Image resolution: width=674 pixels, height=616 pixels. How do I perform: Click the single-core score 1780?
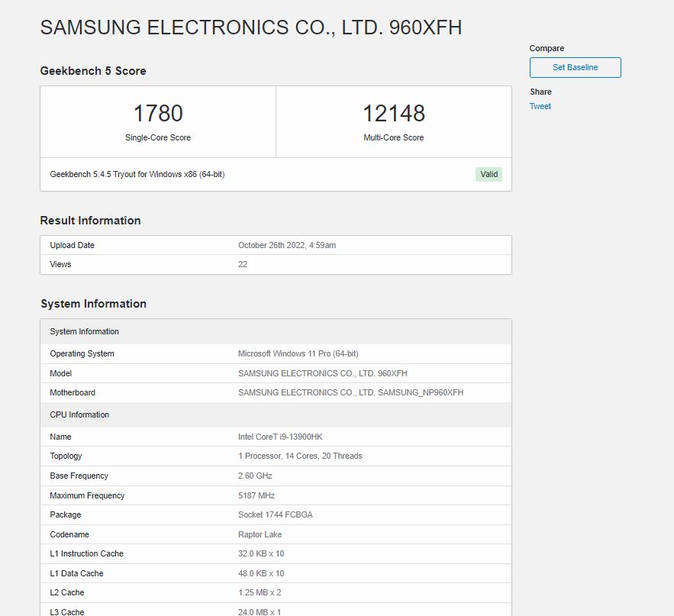click(x=158, y=114)
